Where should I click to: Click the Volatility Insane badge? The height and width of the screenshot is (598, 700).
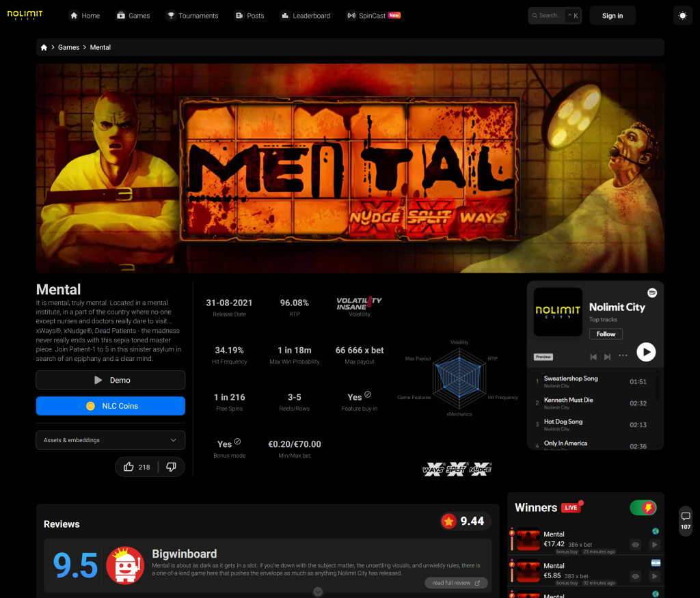coord(359,303)
